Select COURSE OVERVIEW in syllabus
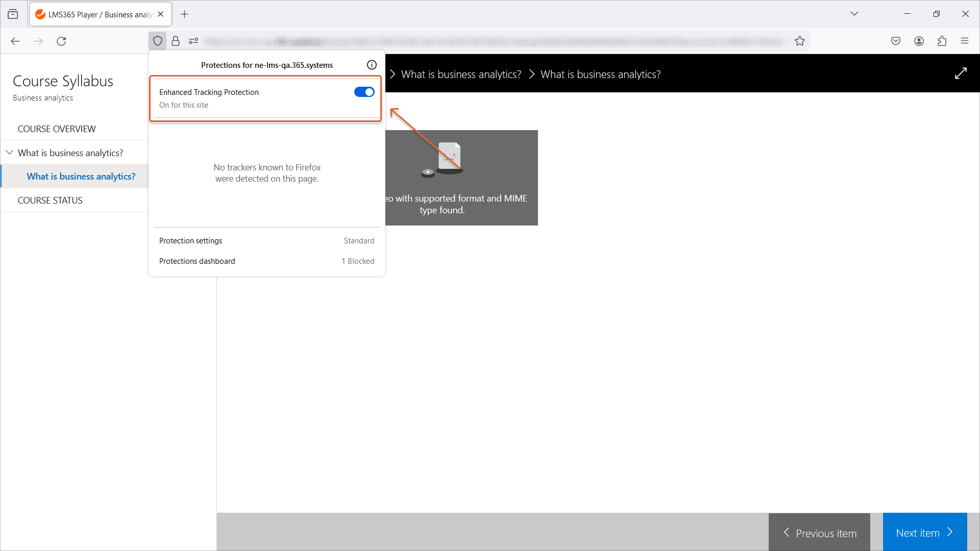Viewport: 980px width, 551px height. coord(57,129)
